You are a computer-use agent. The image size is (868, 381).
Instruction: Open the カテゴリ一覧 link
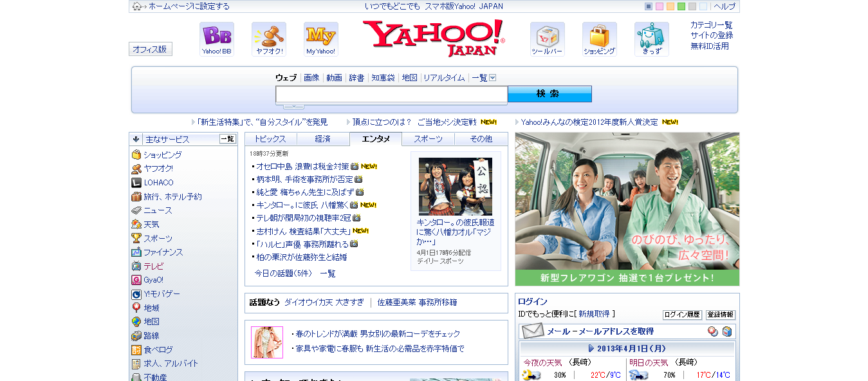click(712, 24)
